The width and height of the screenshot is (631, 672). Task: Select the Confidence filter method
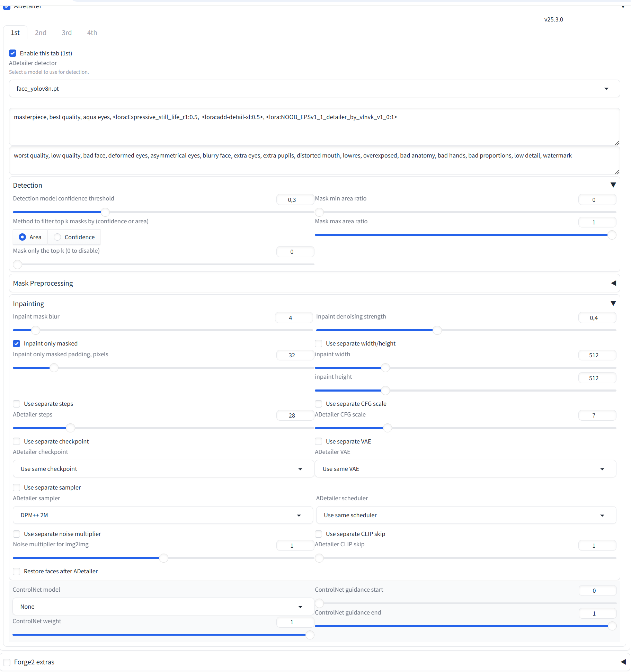[57, 237]
